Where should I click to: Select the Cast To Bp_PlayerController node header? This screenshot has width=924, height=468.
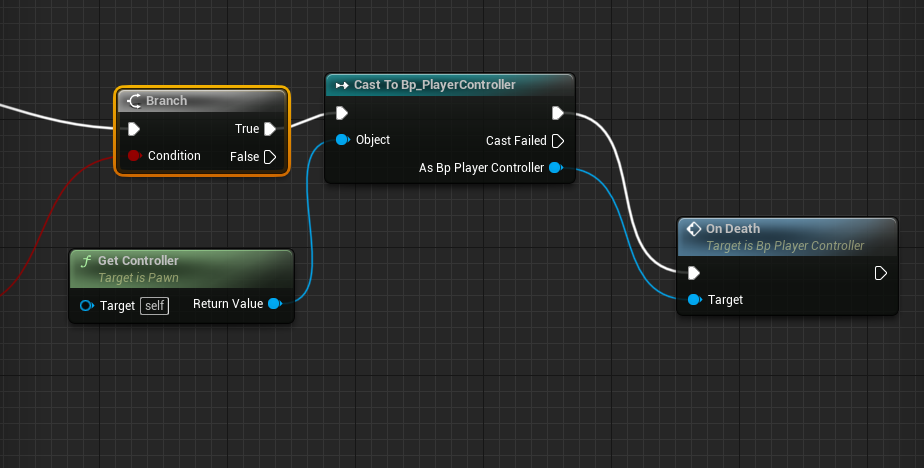click(434, 85)
